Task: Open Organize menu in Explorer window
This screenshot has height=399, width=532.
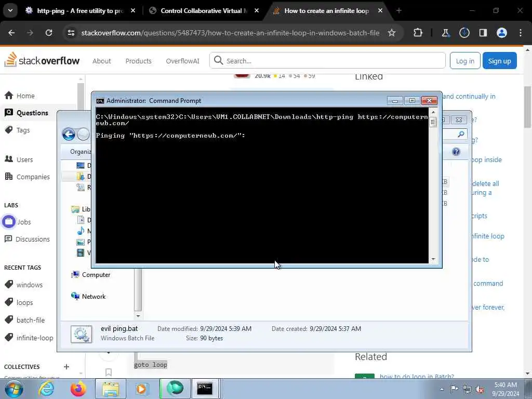Action: coord(81,152)
